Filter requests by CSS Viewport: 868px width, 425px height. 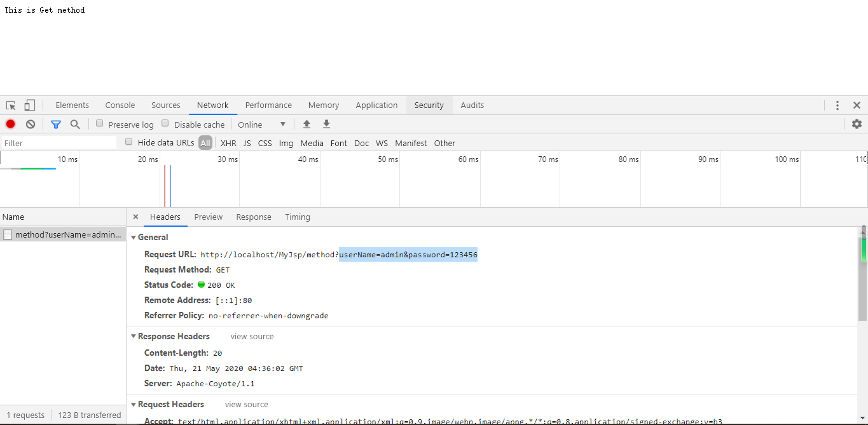[x=265, y=143]
